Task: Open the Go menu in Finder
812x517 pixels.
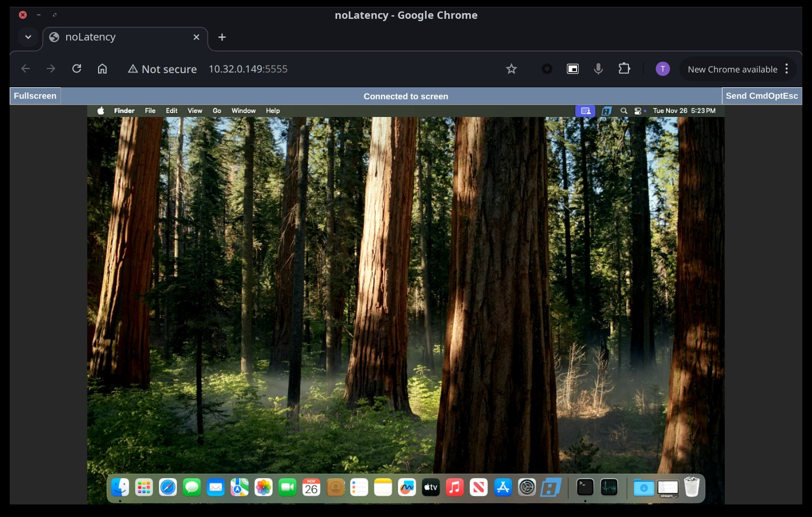Action: coord(217,111)
